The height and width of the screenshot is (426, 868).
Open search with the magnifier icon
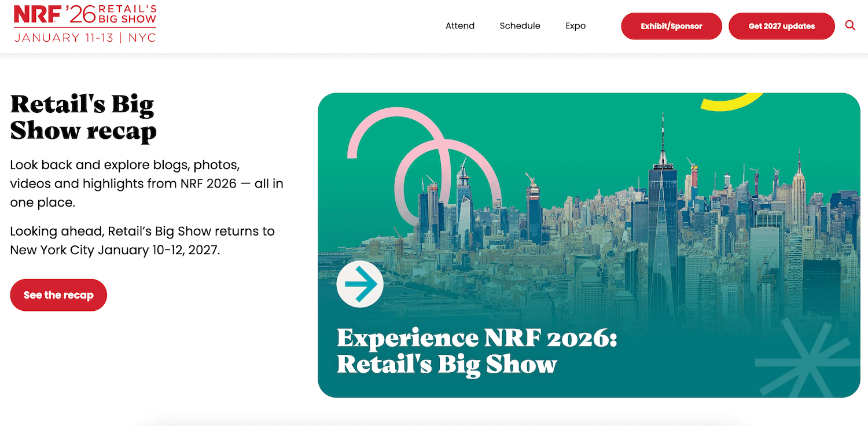(850, 25)
